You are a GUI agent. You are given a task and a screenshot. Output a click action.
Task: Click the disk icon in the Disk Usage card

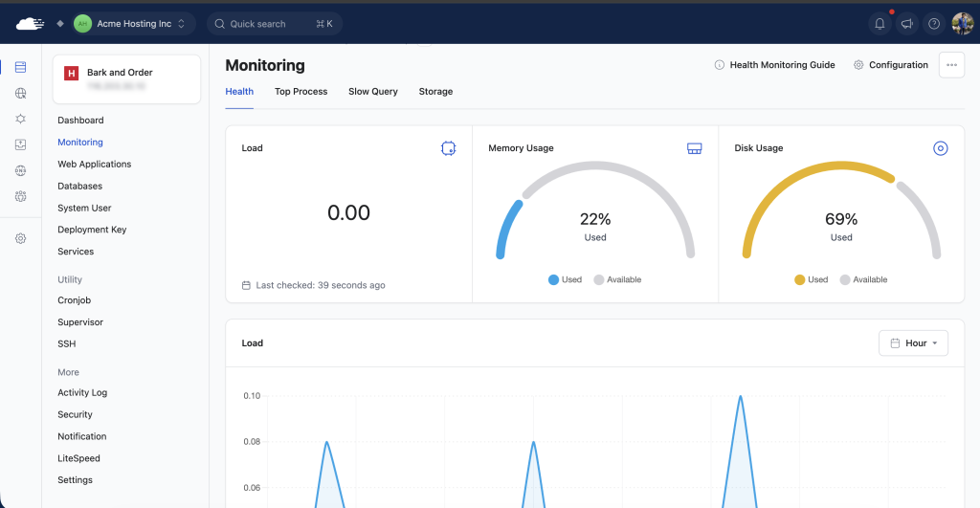pos(941,148)
